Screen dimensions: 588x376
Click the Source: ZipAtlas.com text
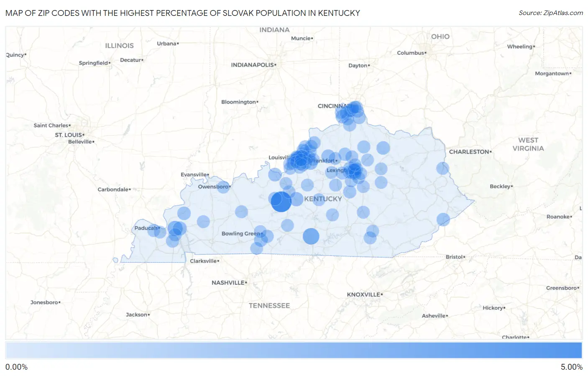[x=551, y=13]
